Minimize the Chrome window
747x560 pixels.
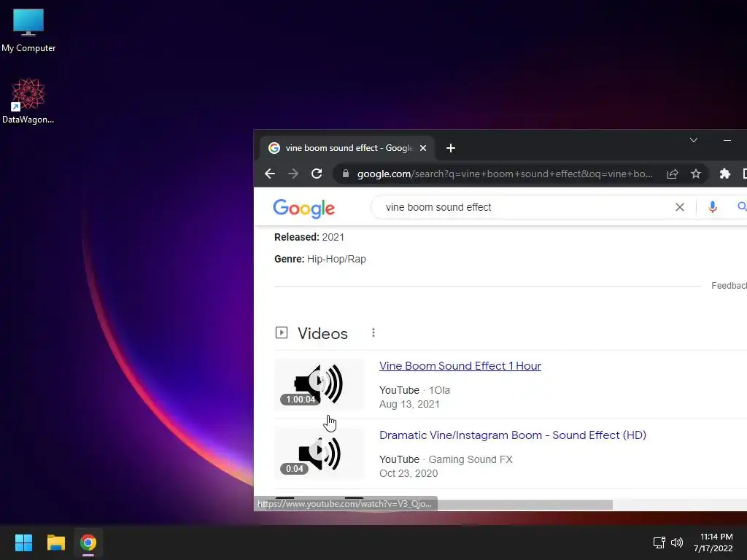point(727,140)
